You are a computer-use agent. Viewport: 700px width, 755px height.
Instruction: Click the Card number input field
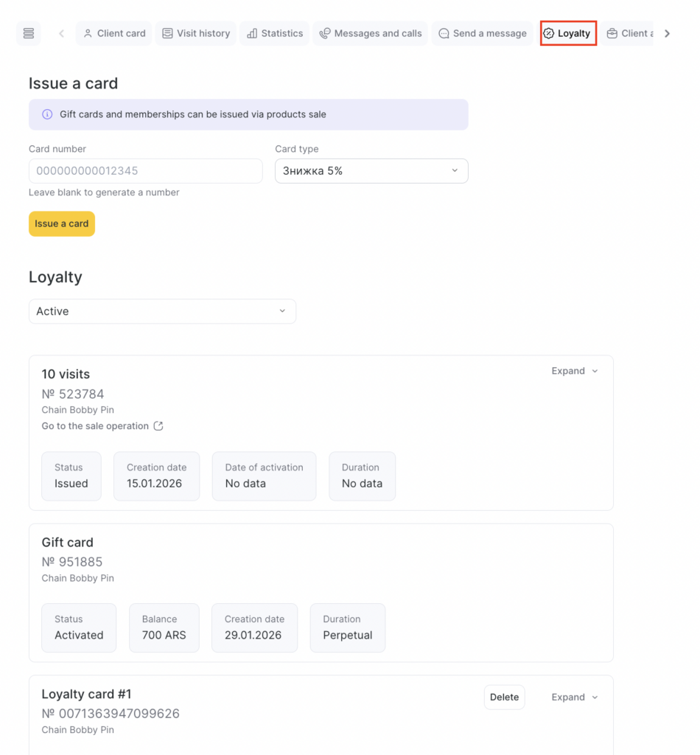click(145, 171)
